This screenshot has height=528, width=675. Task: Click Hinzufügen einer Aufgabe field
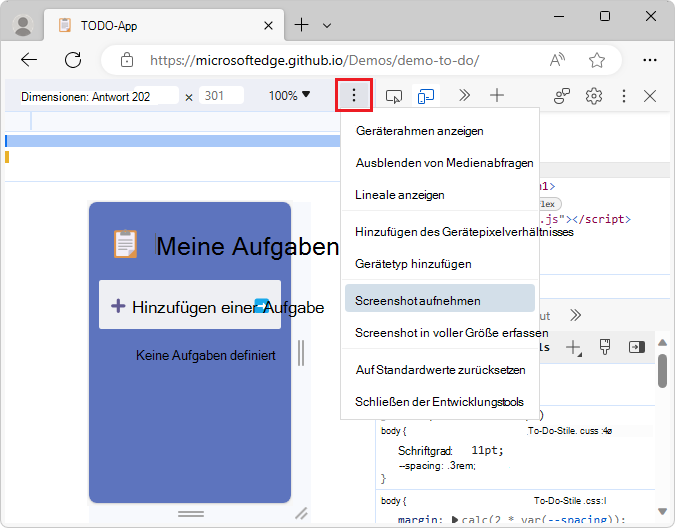[x=190, y=305]
